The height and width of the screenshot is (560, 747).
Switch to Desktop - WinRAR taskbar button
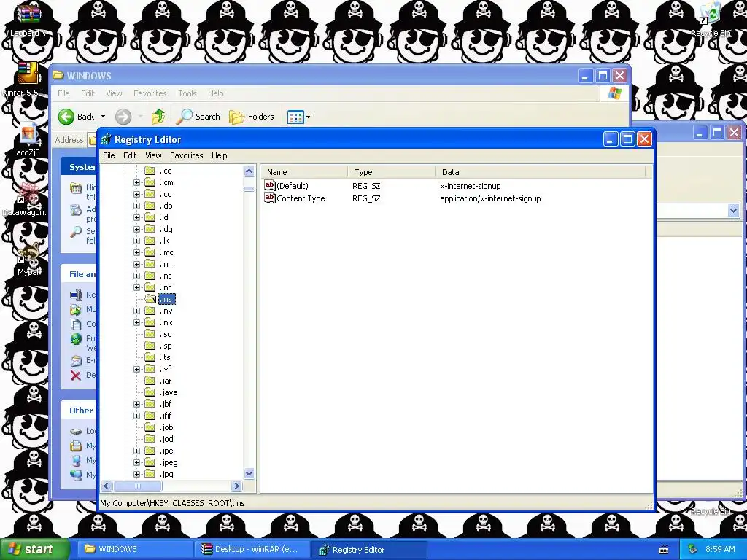pyautogui.click(x=252, y=549)
